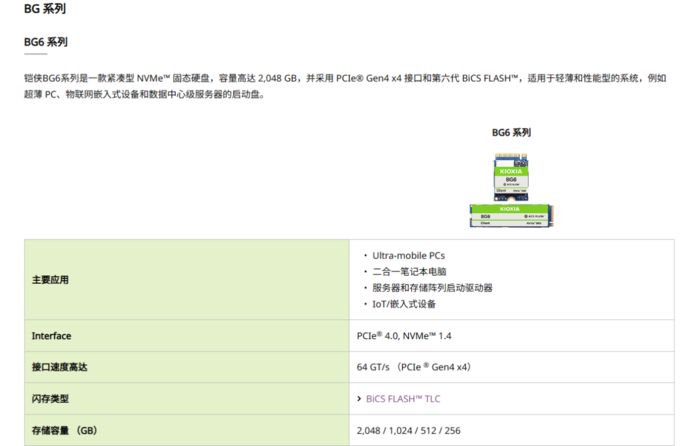The height and width of the screenshot is (446, 700).
Task: Click the 'BG6 系列' caption above image
Action: point(511,133)
